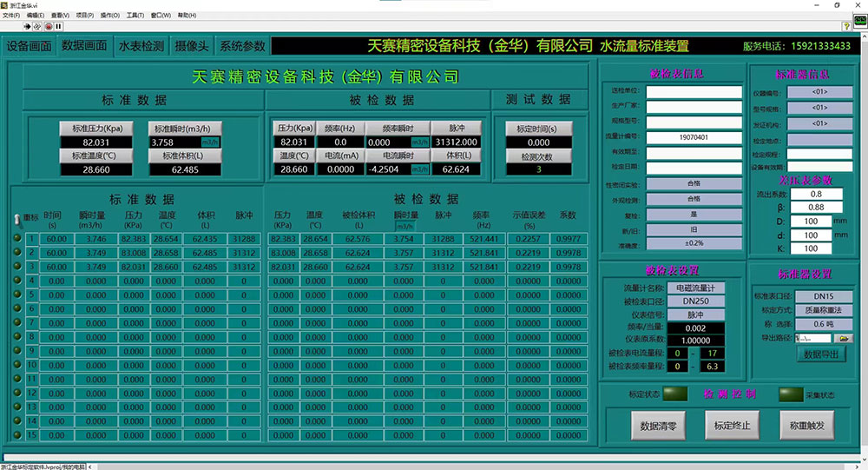
Task: Click the round LED beside row 12
Action: coord(17,393)
